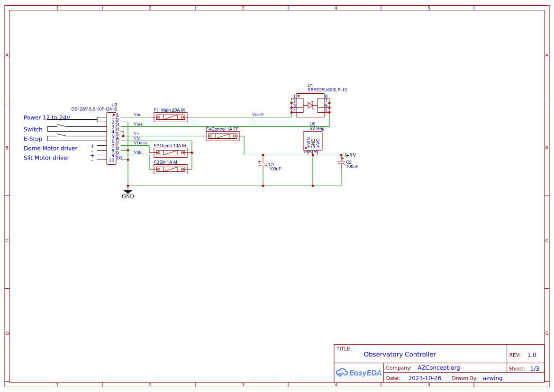Open the AZConcept.org company link

tap(439, 367)
